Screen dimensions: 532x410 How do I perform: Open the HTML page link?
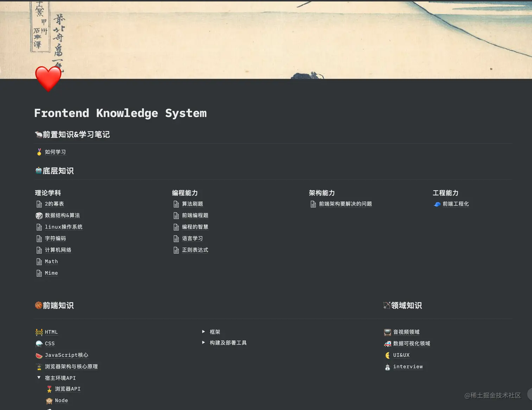coord(51,332)
